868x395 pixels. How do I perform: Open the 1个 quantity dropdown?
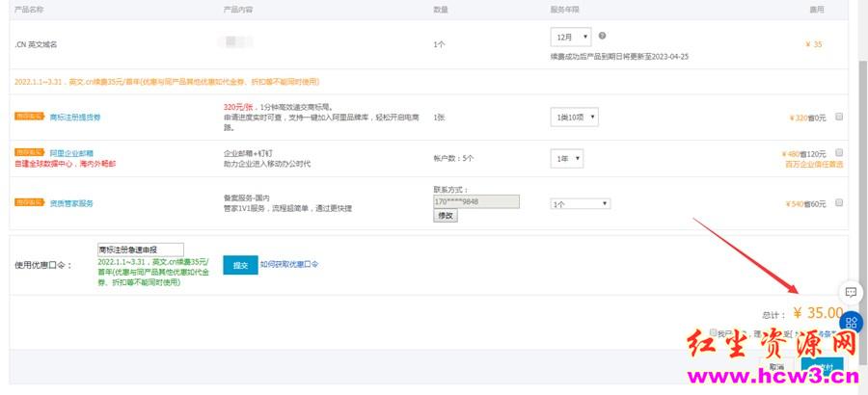[x=581, y=204]
